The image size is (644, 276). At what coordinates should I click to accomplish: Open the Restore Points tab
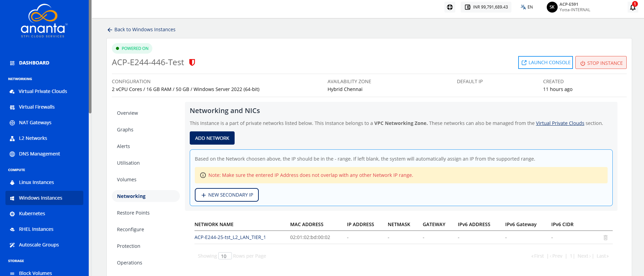[x=133, y=213]
